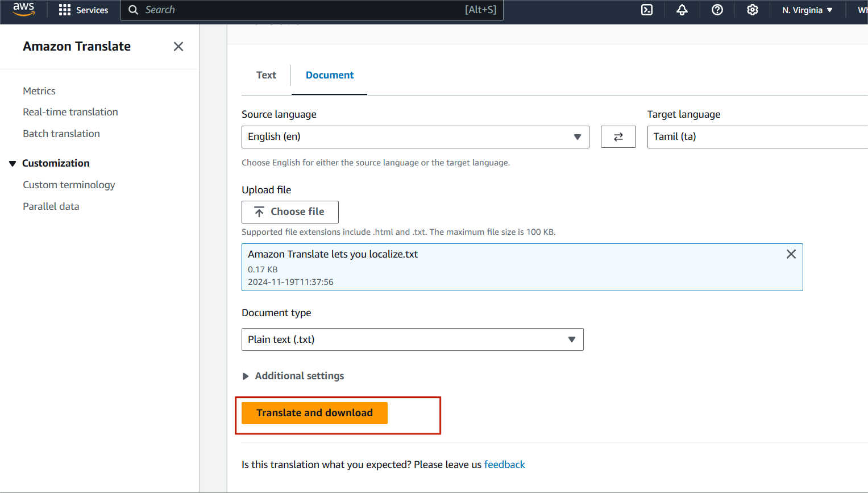Click the file name 'Amazon Translate lets you localize.txt'
The width and height of the screenshot is (868, 493).
333,254
